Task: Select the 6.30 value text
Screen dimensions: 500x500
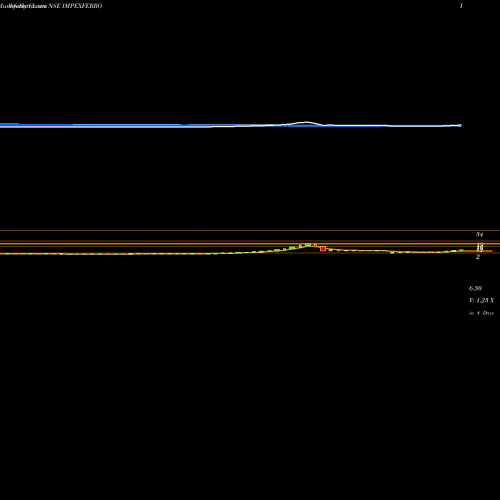Action: (475, 288)
